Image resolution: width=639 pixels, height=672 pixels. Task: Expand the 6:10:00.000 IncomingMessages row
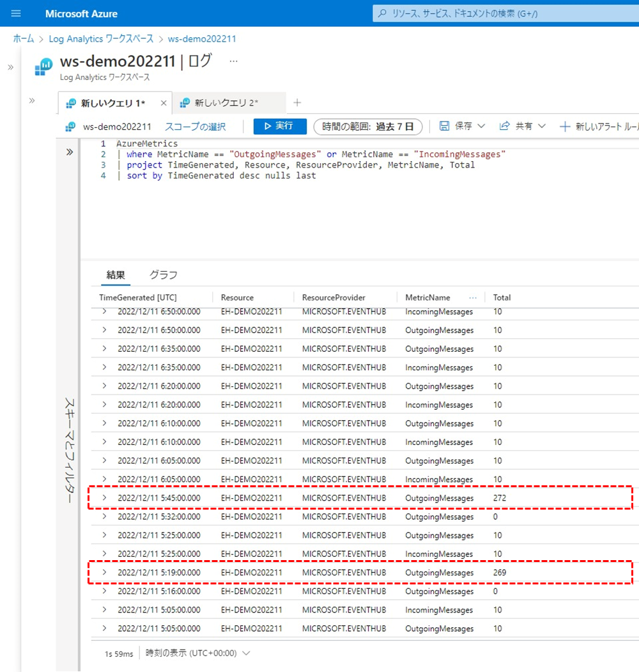[105, 442]
